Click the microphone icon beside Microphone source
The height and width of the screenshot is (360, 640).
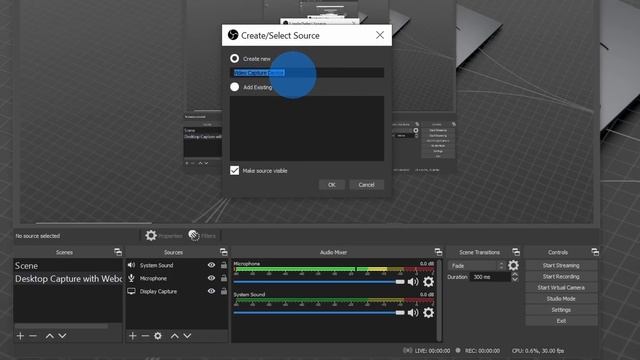click(x=131, y=278)
